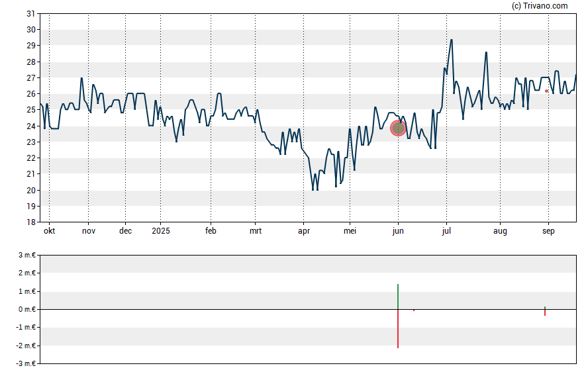Click the '-2 m.€' volume axis label
The width and height of the screenshot is (588, 374).
coord(26,346)
